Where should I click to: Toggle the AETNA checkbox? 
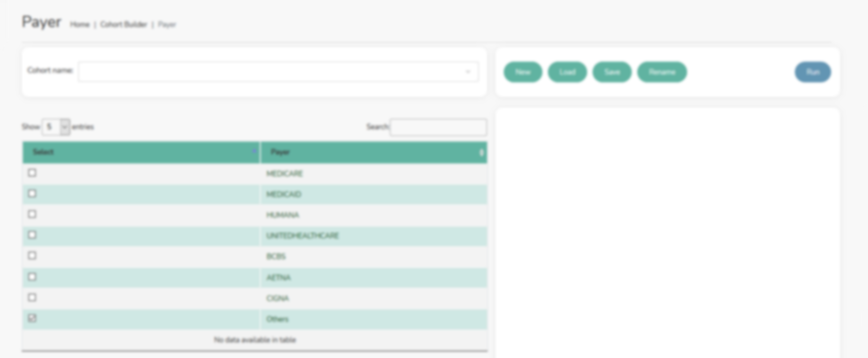(32, 277)
